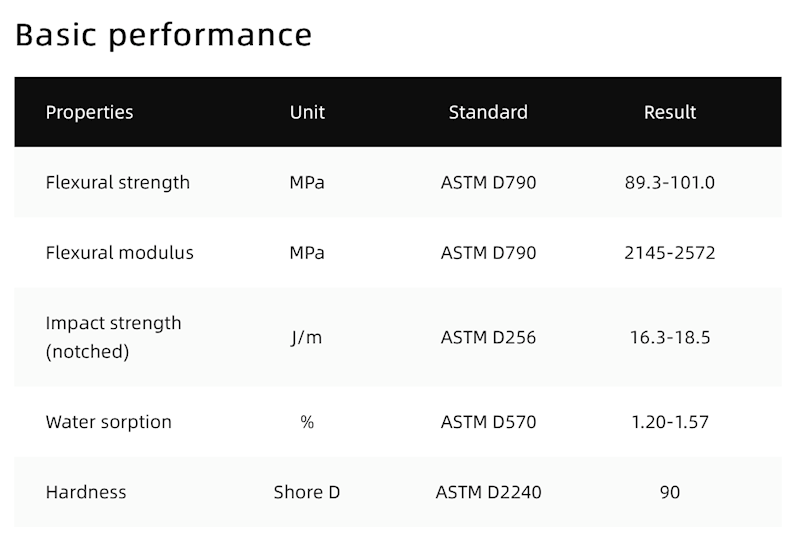Click the 89.3-101.0 result value
800x557 pixels.
670,182
